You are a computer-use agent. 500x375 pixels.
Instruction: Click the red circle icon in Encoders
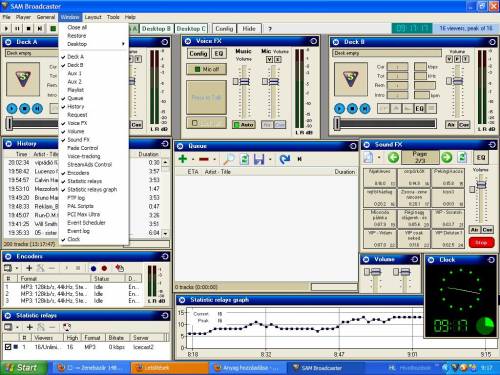(104, 268)
